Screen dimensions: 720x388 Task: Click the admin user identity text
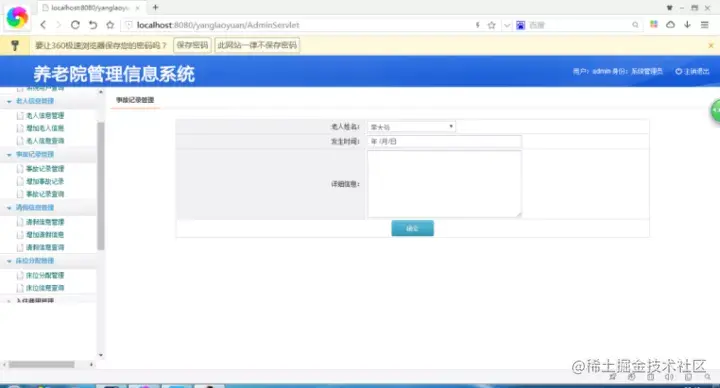tap(618, 71)
